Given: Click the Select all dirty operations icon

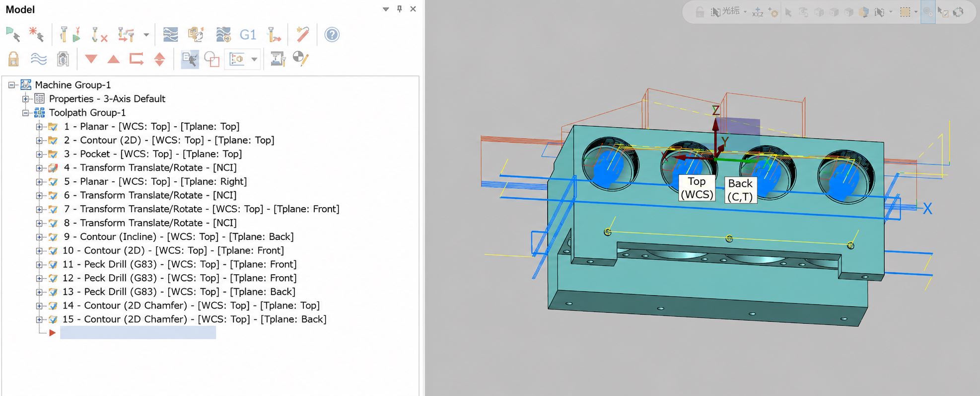Looking at the screenshot, I should tap(36, 35).
